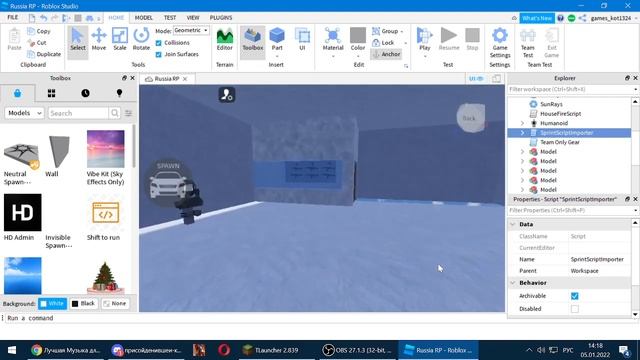Collapse the Data properties section
This screenshot has height=360, width=640.
[513, 224]
